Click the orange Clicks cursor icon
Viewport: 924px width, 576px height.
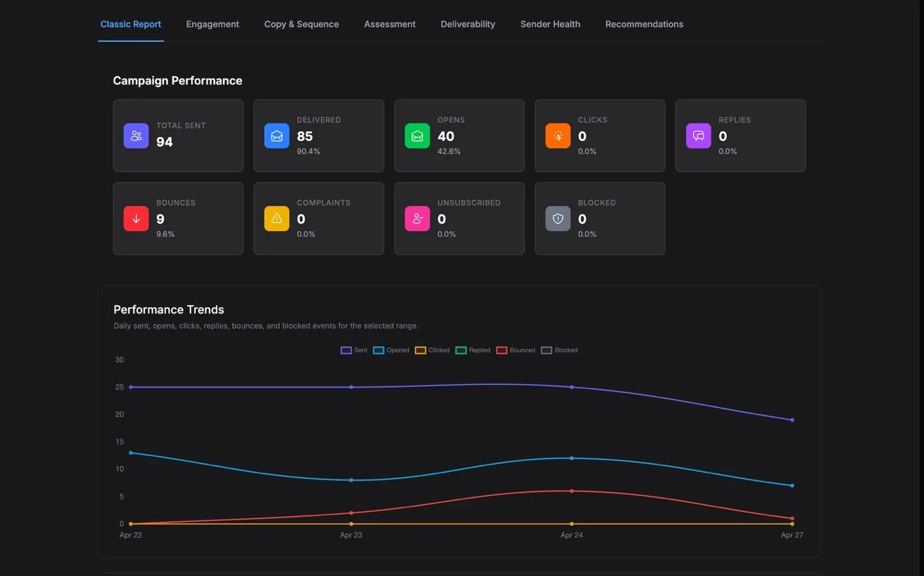pos(558,136)
